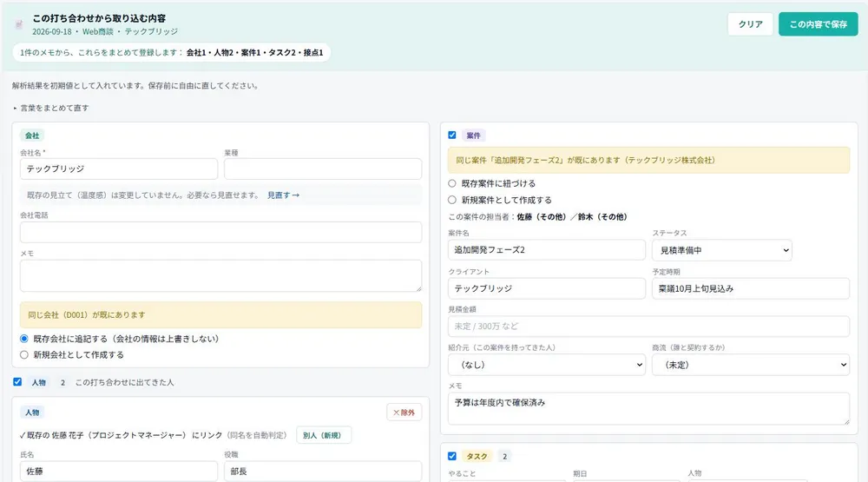Click the 同じ案件「追加開発フェーズ2」 warning banner
868x482 pixels.
point(648,160)
